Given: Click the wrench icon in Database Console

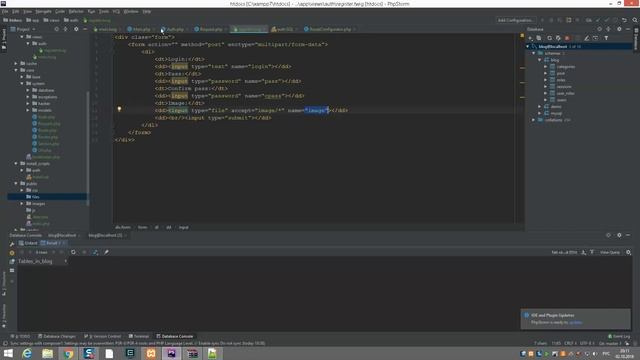Looking at the screenshot, I should coord(12,244).
